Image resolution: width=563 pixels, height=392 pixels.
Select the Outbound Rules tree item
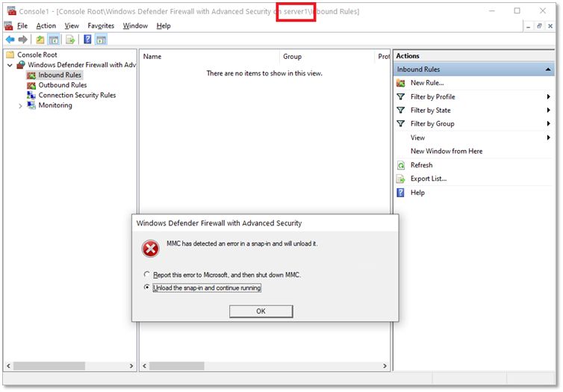[63, 85]
